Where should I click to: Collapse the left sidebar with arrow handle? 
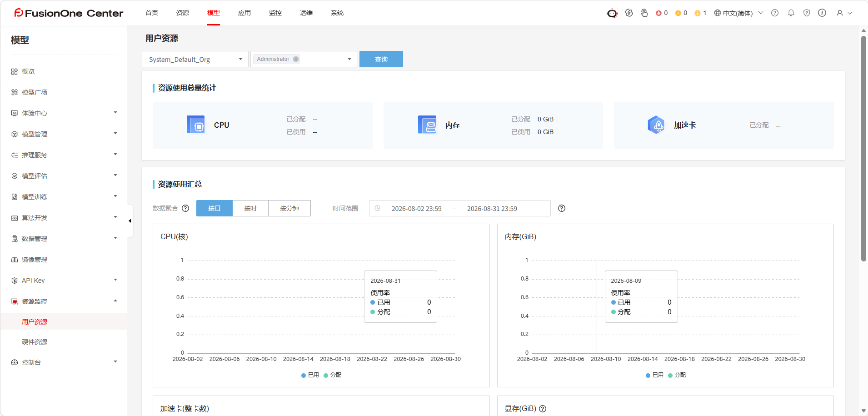[x=130, y=221]
